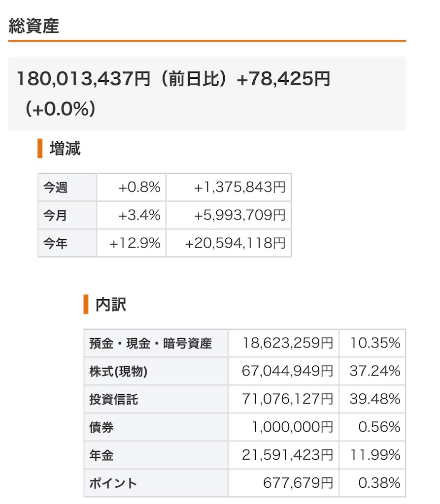
Task: Click the 年金 row label
Action: [102, 455]
